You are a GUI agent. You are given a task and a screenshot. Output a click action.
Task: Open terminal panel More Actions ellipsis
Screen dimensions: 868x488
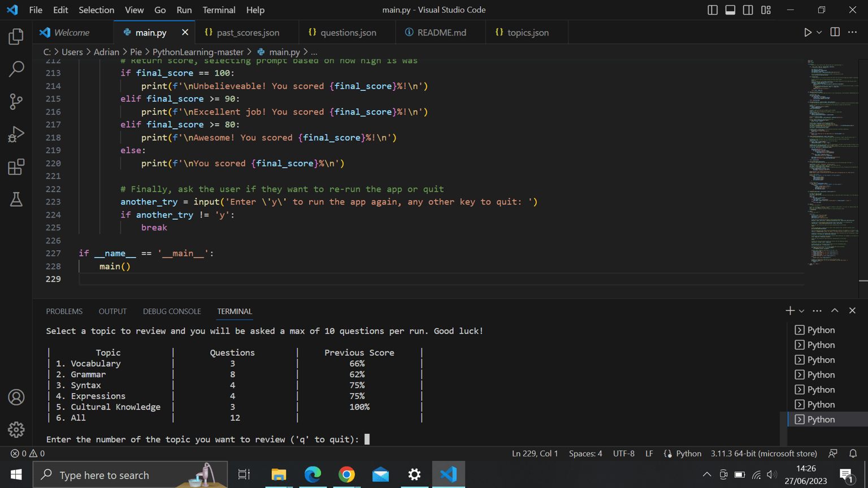(x=817, y=311)
